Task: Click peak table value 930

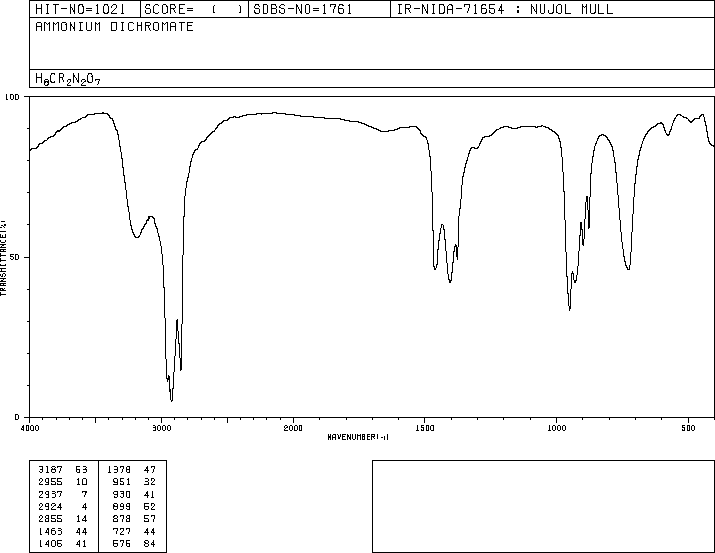Action: coord(122,494)
